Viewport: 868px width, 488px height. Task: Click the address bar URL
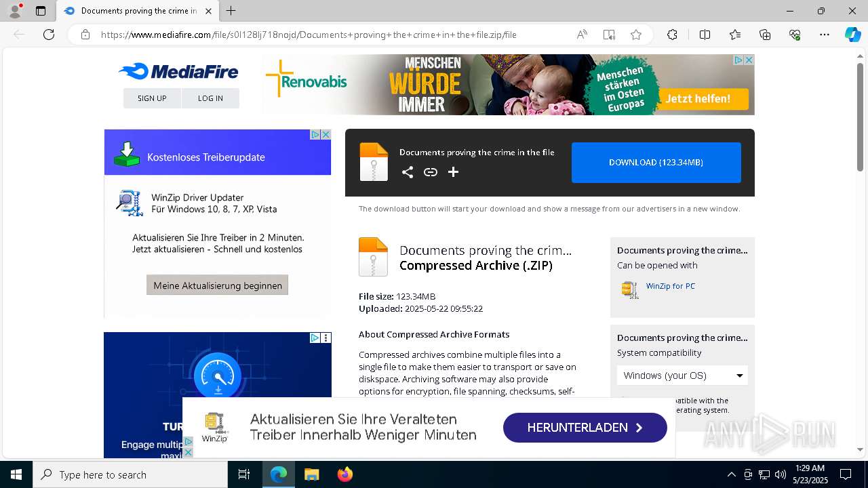[309, 35]
